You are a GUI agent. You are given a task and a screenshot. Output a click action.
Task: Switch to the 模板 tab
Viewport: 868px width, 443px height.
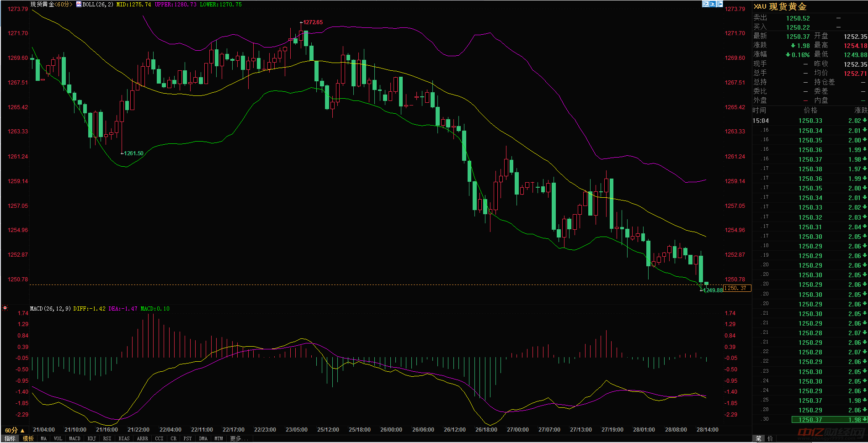click(28, 438)
